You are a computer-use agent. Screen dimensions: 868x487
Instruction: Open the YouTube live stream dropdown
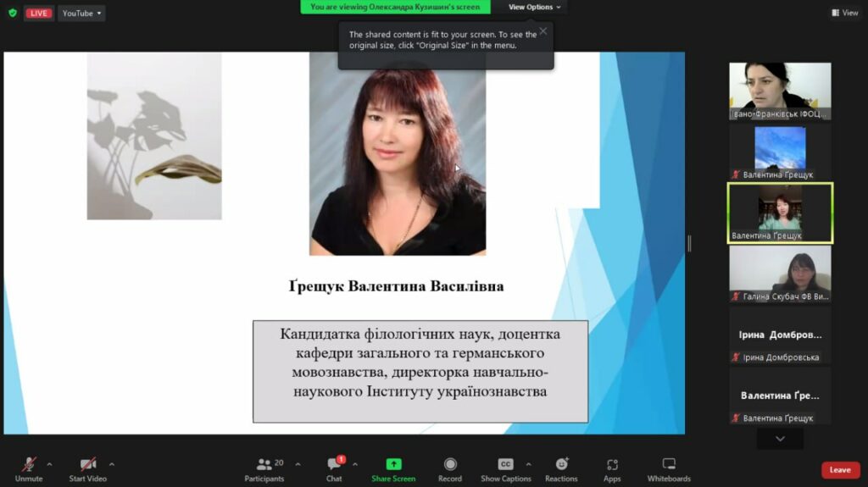81,13
